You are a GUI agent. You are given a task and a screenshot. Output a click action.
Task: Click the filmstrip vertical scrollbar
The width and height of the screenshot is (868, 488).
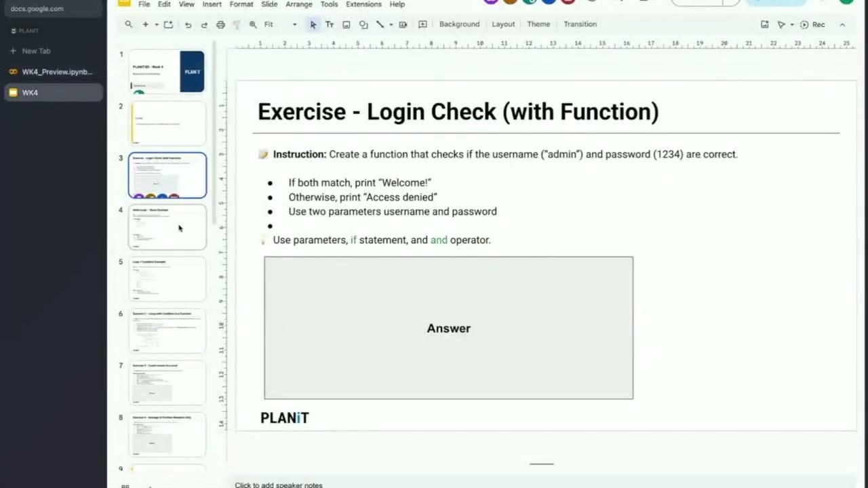[214, 132]
